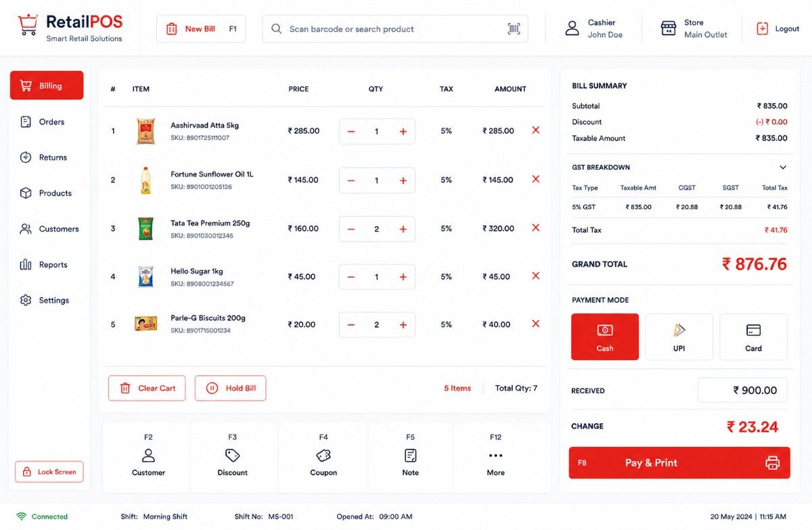Screen dimensions: 812x530
Task: Decrease the Hello Sugar quantity
Action: [x=351, y=277]
